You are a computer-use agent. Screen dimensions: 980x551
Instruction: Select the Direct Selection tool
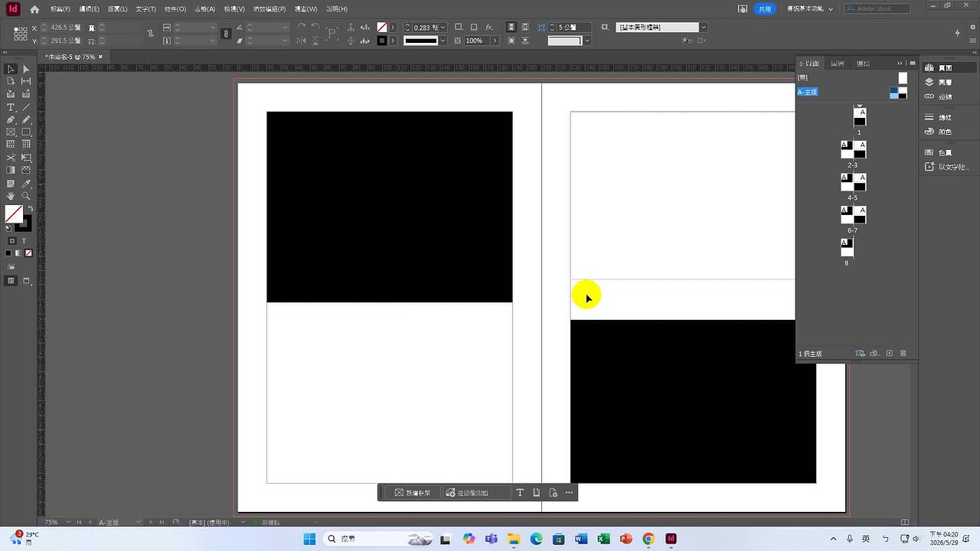26,69
